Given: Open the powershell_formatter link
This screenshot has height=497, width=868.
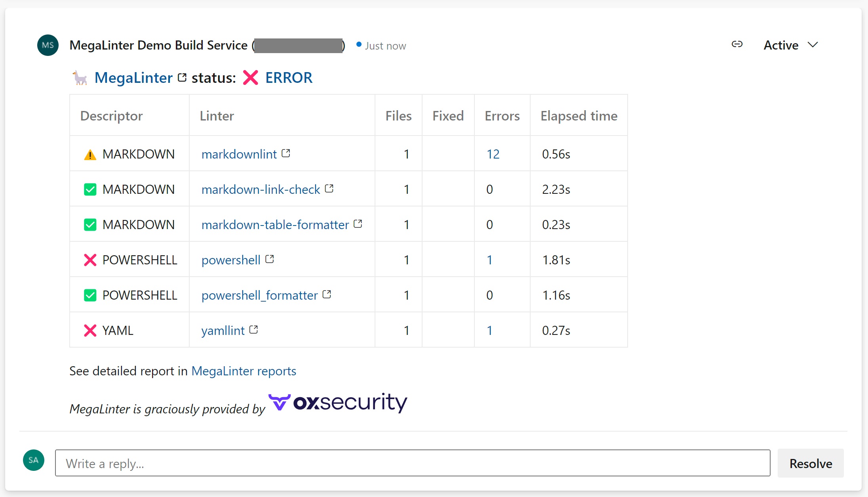Looking at the screenshot, I should [x=260, y=295].
